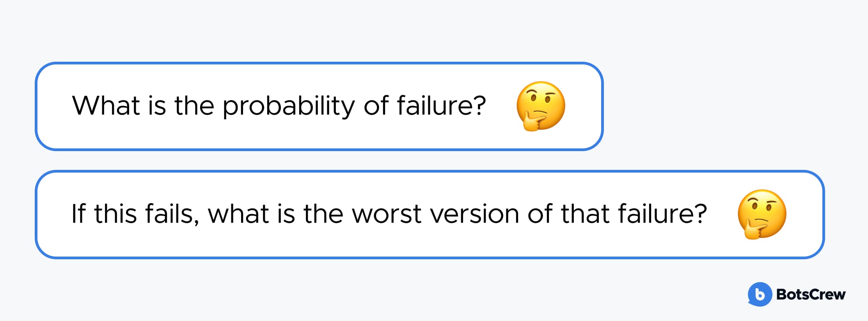Click the thinking emoji in the second bubble

coord(761,214)
